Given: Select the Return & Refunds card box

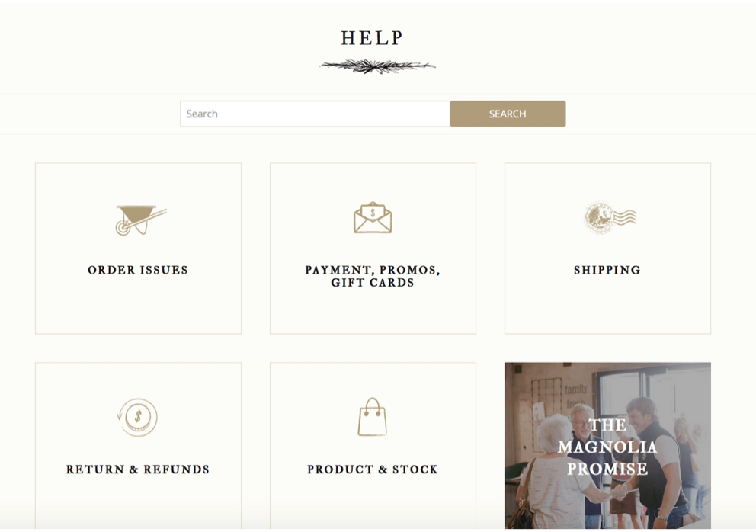Looking at the screenshot, I should pyautogui.click(x=139, y=446).
